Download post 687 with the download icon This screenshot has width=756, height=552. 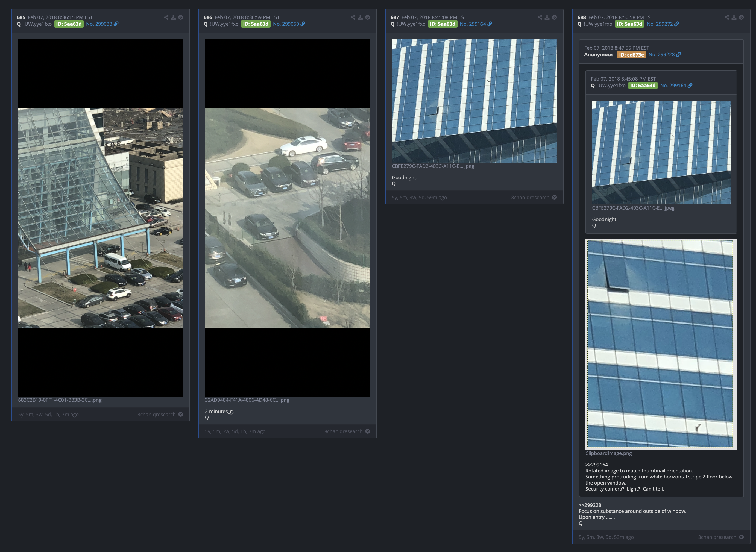pos(547,17)
